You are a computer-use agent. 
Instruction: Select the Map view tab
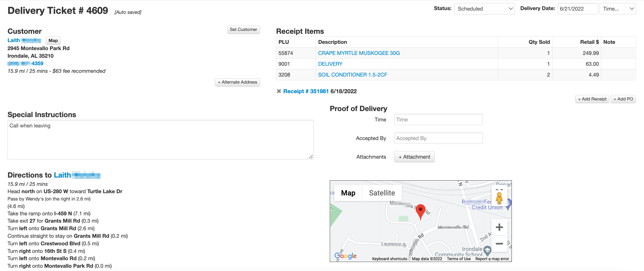click(x=348, y=193)
